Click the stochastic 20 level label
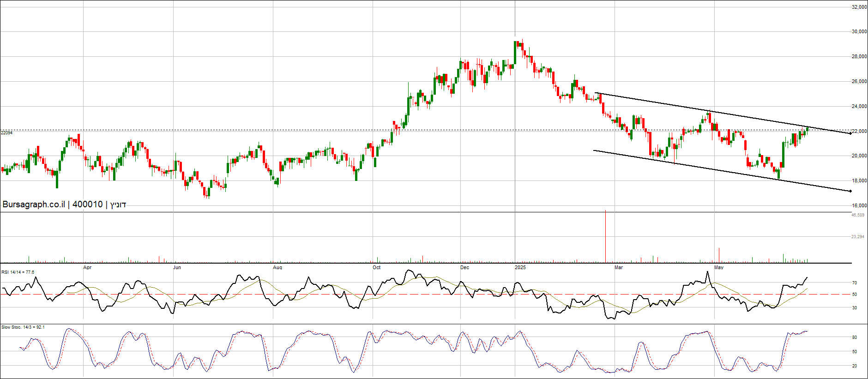The height and width of the screenshot is (379, 868). coord(855,366)
